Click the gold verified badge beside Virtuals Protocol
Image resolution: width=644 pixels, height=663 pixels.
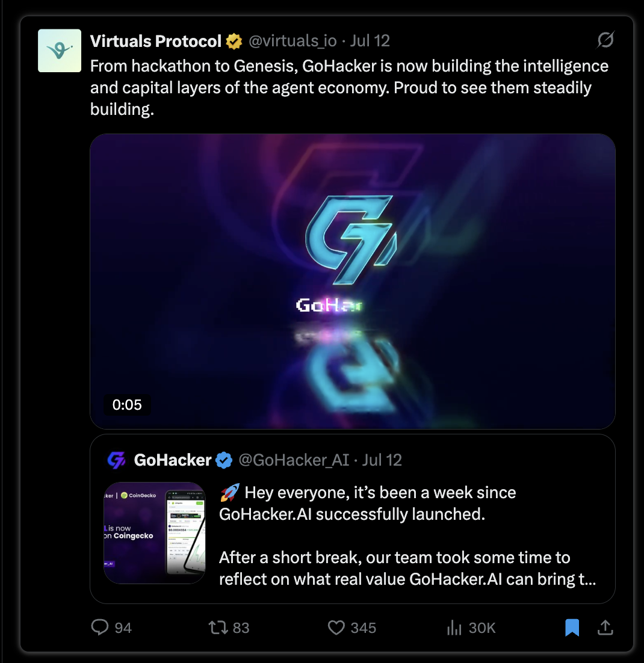point(234,42)
